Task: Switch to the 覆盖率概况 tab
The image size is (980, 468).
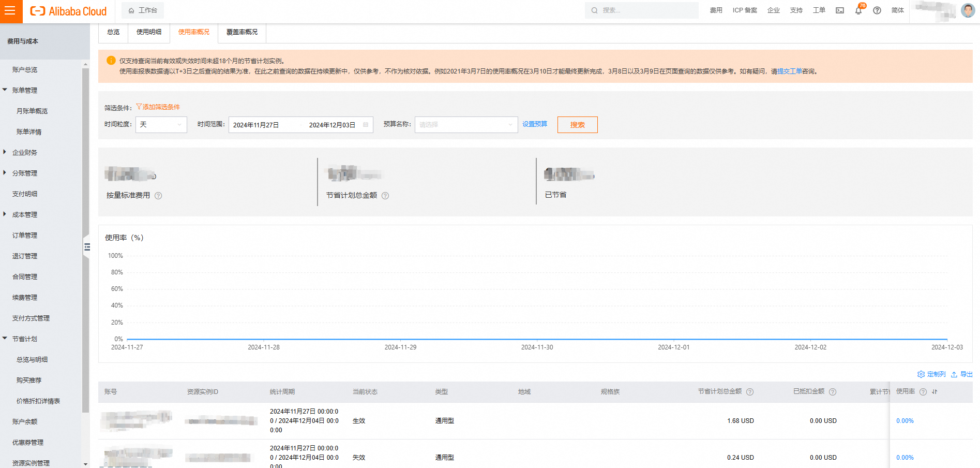Action: [242, 32]
